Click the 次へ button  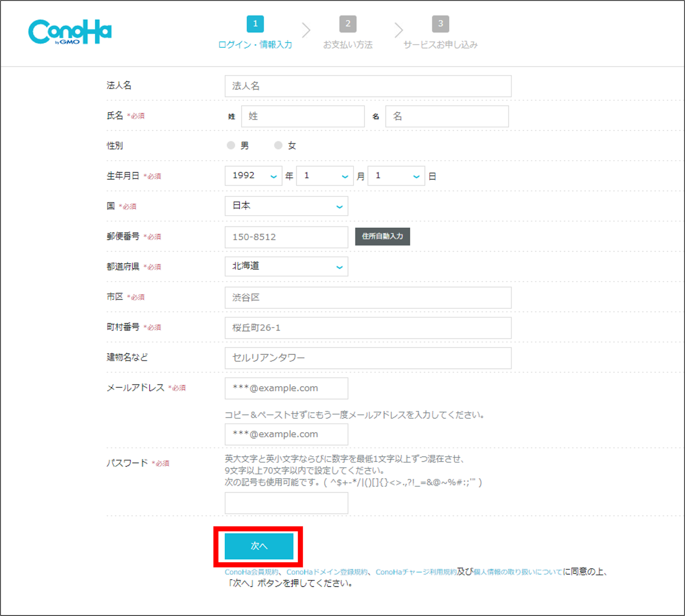pos(259,547)
